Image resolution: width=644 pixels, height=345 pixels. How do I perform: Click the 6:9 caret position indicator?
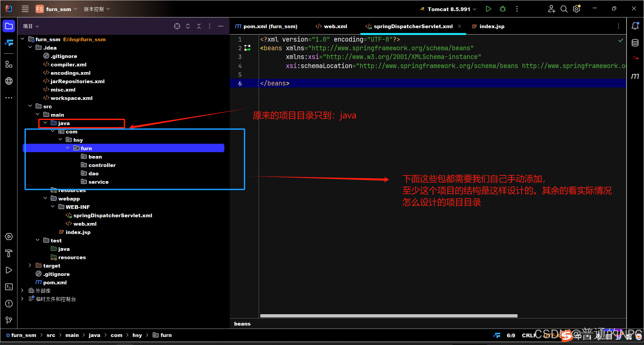coord(511,335)
